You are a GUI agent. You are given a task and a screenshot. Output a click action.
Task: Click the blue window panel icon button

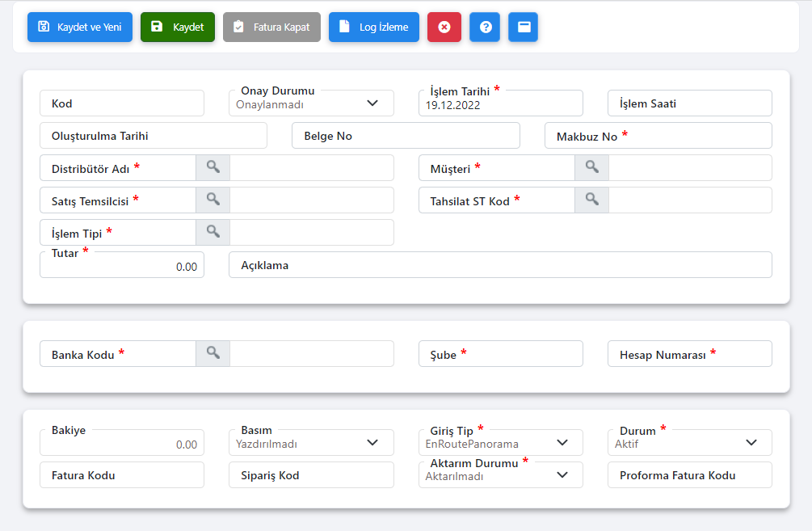coord(524,27)
